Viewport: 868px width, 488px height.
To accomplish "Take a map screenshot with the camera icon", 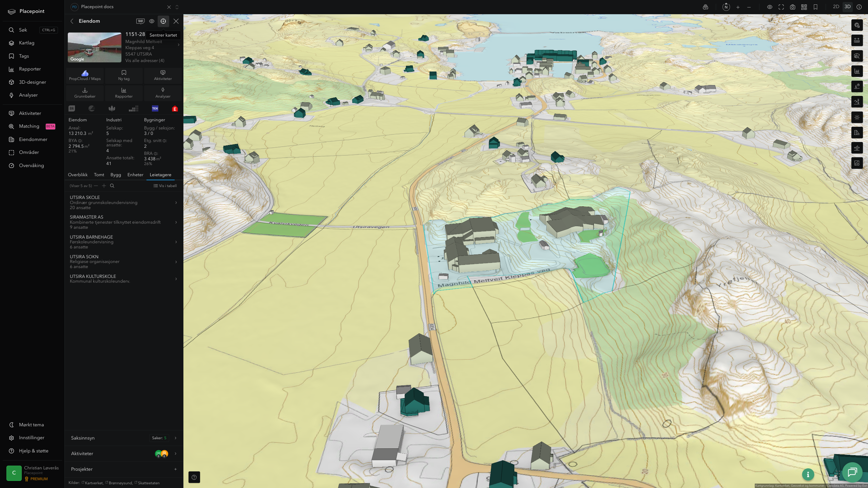I will click(x=792, y=7).
